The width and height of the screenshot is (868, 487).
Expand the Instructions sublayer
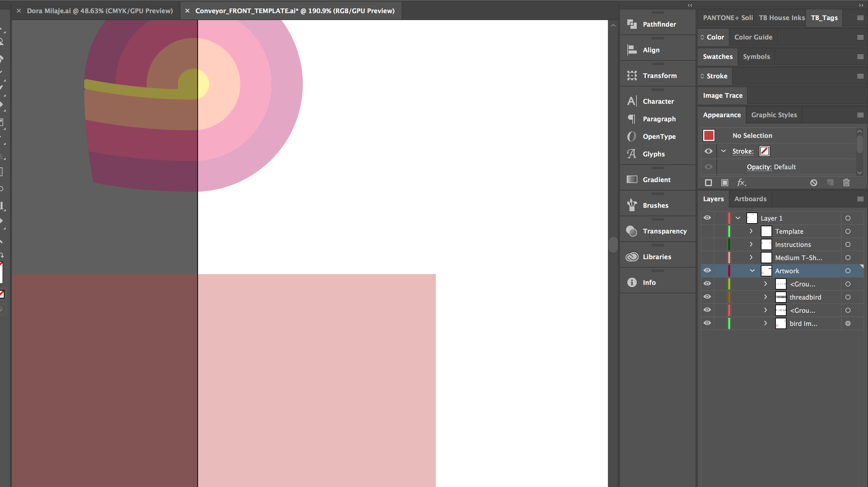(x=751, y=244)
